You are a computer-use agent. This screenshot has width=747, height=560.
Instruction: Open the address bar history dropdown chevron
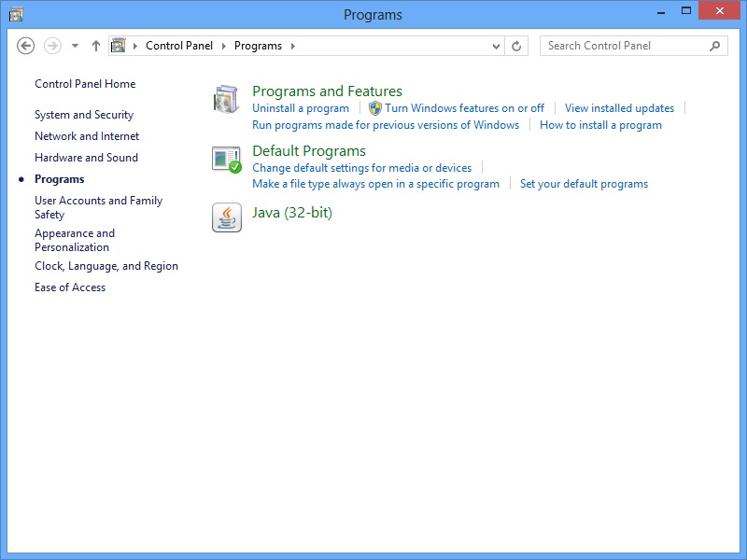[496, 45]
